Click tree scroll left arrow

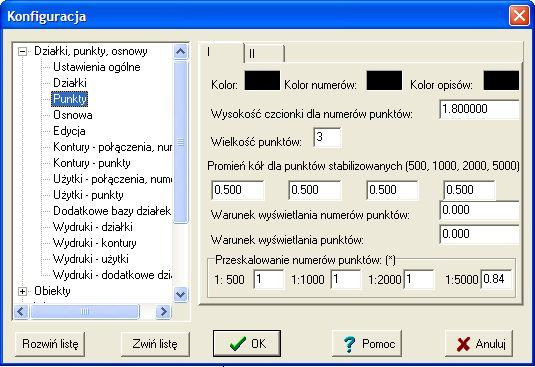(21, 311)
